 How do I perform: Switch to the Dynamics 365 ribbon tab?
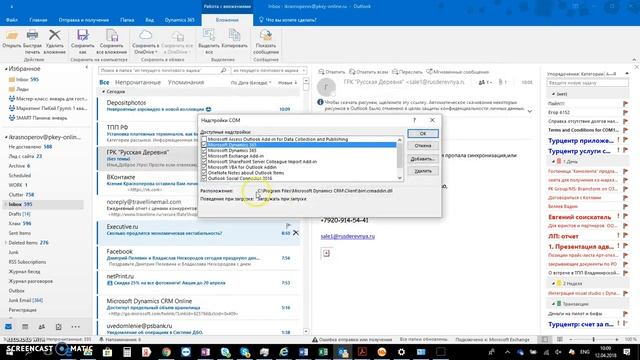(180, 20)
